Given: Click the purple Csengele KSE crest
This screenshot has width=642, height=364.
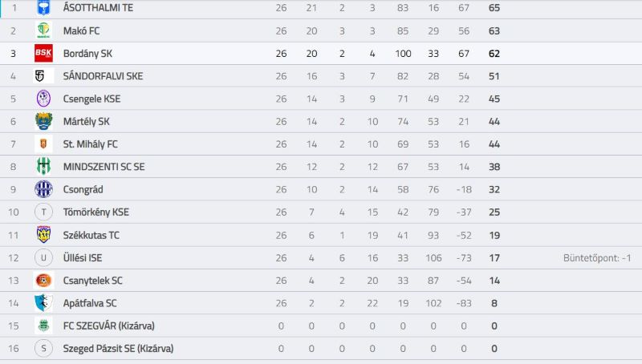Looking at the screenshot, I should click(43, 99).
